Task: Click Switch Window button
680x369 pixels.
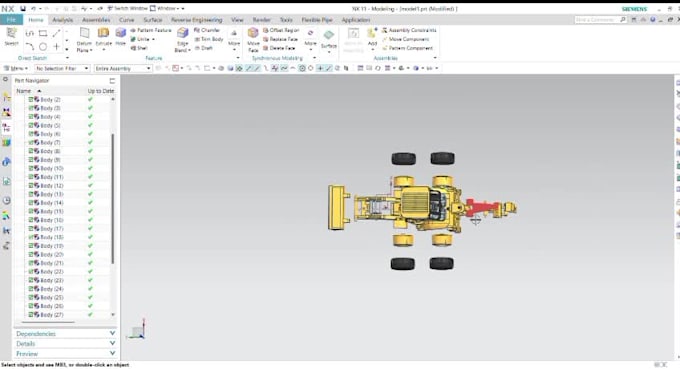Action: click(127, 8)
